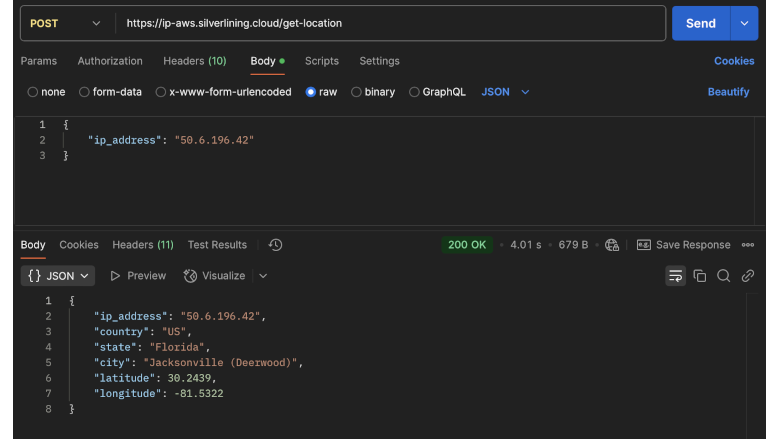Click the Preview button label
The width and height of the screenshot is (780, 439).
point(146,275)
